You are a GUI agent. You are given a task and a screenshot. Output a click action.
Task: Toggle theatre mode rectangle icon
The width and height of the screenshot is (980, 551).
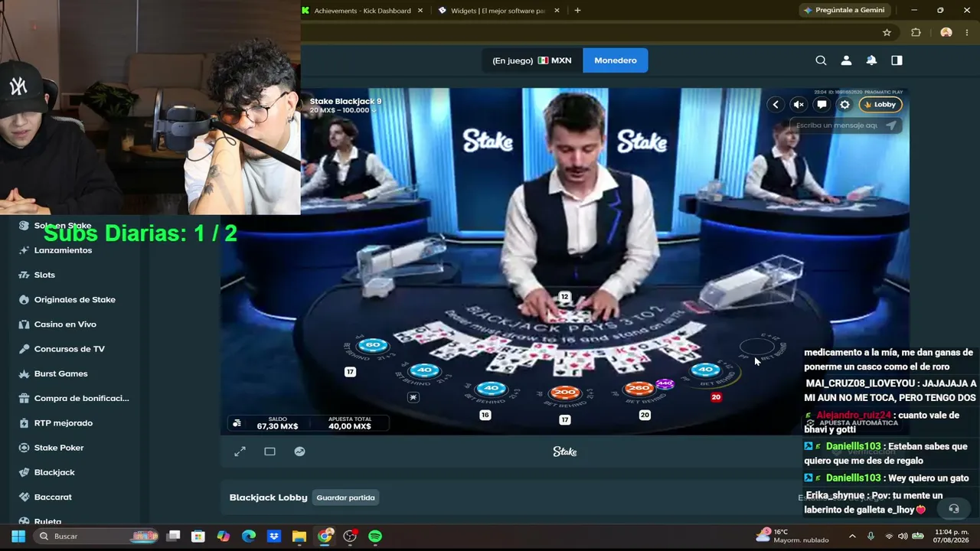point(269,452)
